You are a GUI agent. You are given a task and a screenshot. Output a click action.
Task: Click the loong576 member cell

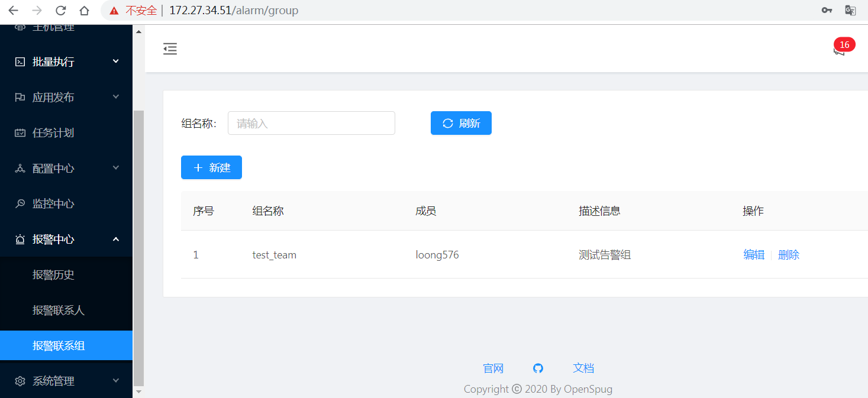click(x=437, y=255)
